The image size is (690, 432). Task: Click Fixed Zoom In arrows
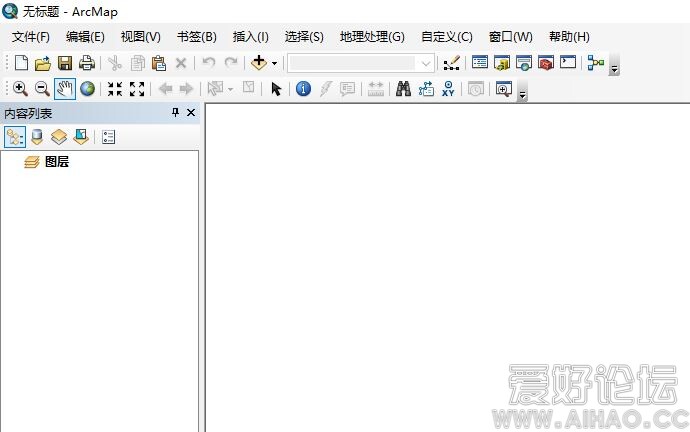point(115,89)
